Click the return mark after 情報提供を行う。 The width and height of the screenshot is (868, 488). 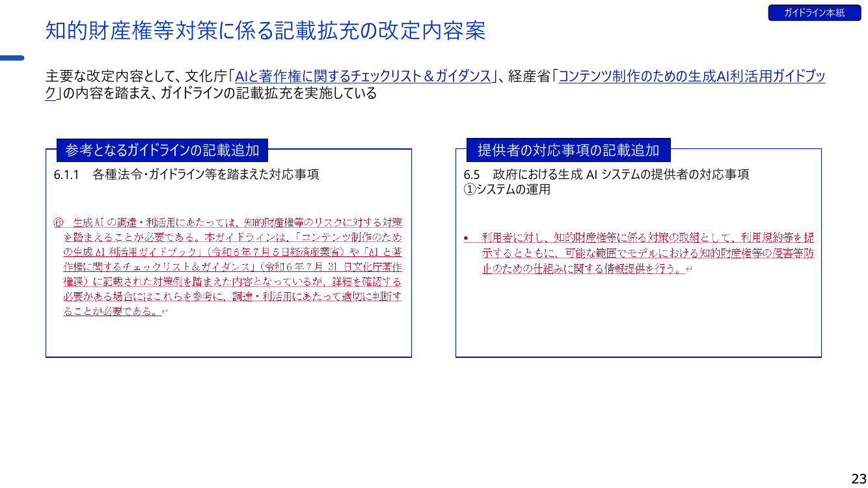coord(689,269)
